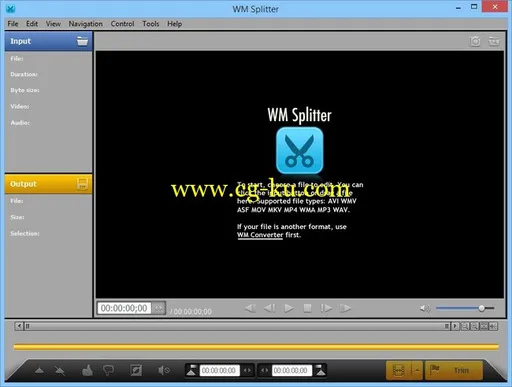512x387 pixels.
Task: Click the timeline horizontal scrollbar track
Action: [237, 326]
